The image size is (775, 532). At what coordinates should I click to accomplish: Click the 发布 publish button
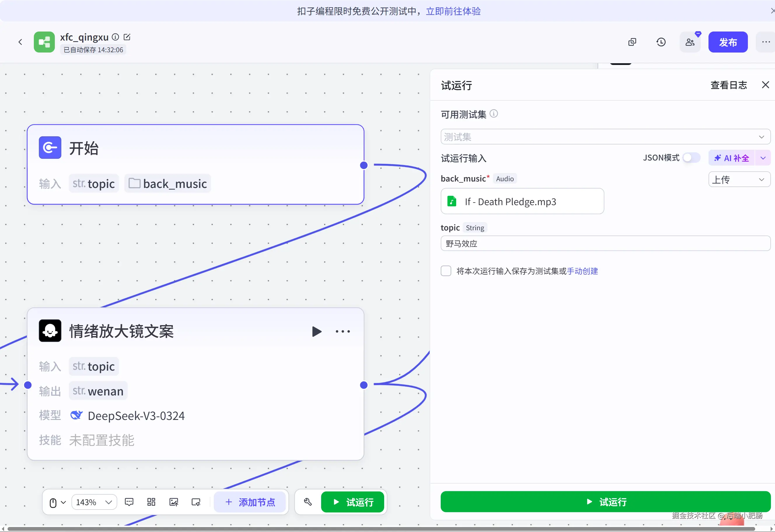[x=728, y=42]
